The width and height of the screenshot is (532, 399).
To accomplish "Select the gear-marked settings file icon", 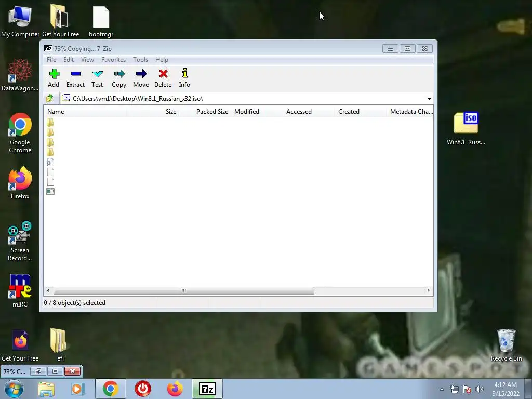I will [50, 162].
